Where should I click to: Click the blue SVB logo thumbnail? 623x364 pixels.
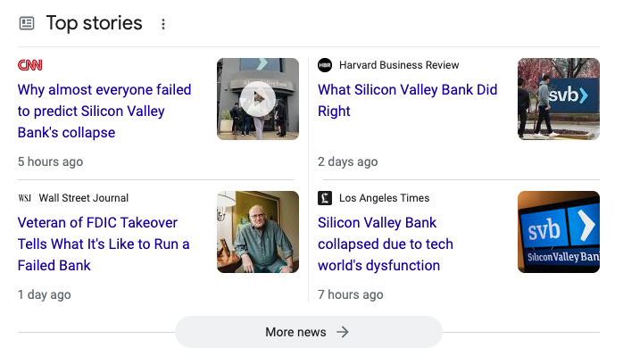pyautogui.click(x=558, y=232)
